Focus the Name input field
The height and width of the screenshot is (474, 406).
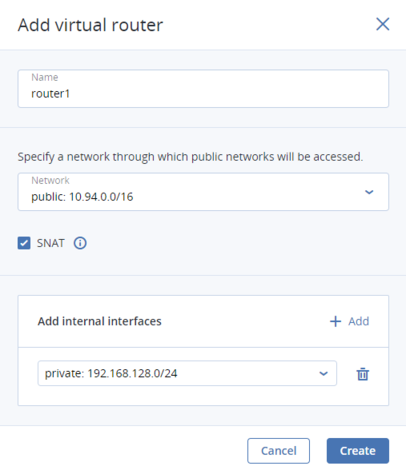coord(203,88)
